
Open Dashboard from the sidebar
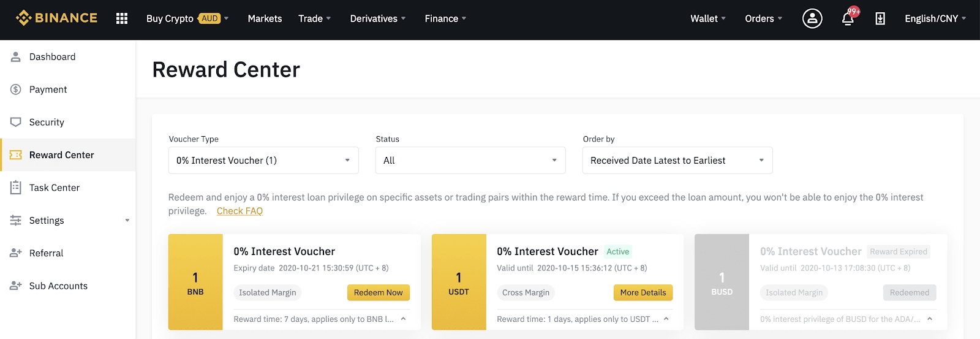tap(52, 57)
